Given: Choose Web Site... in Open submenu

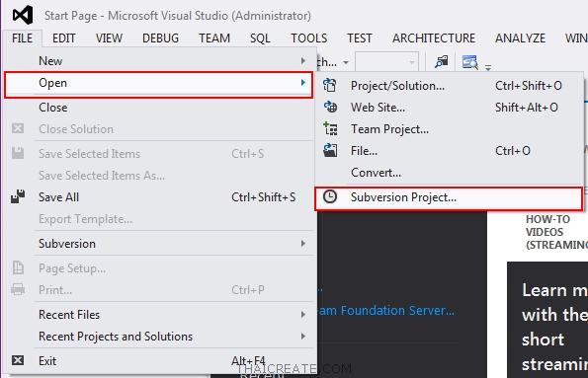Looking at the screenshot, I should click(449, 108).
